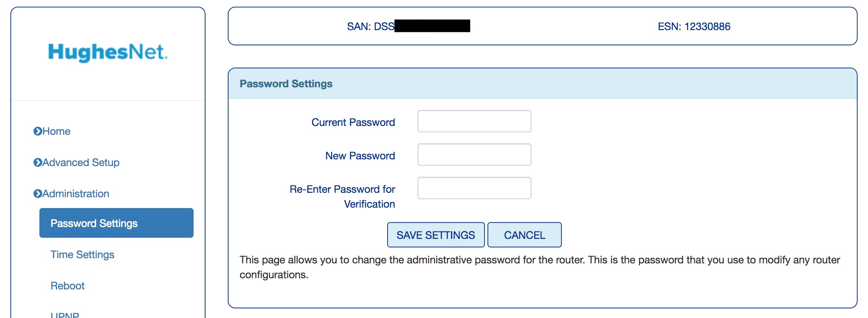Collapse Administration using its arrow icon
Image resolution: width=868 pixels, height=318 pixels.
point(38,194)
